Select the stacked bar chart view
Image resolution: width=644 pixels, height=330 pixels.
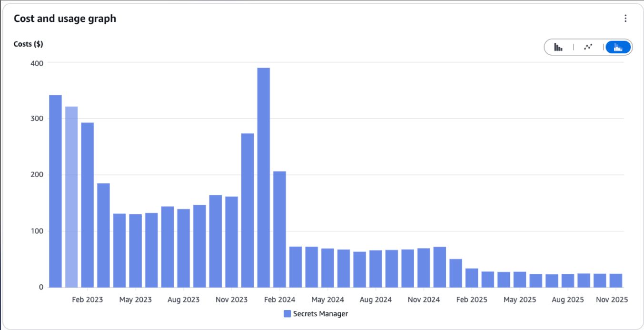point(618,47)
